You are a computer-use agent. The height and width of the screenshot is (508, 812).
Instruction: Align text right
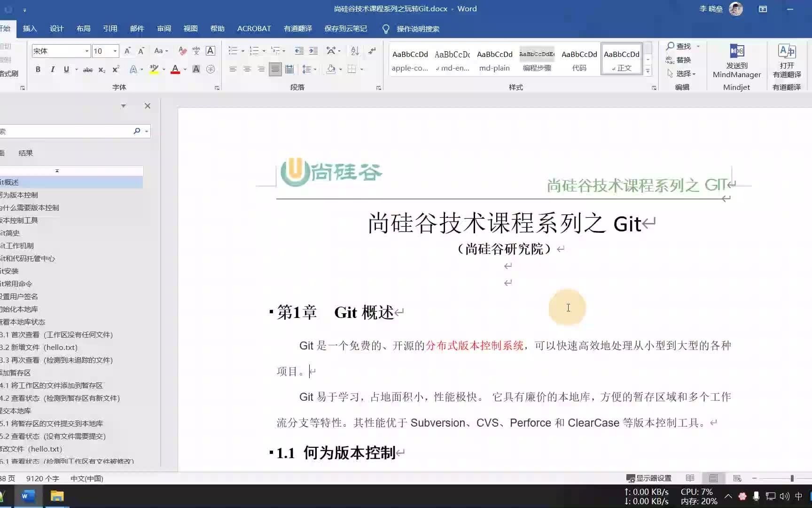click(261, 70)
